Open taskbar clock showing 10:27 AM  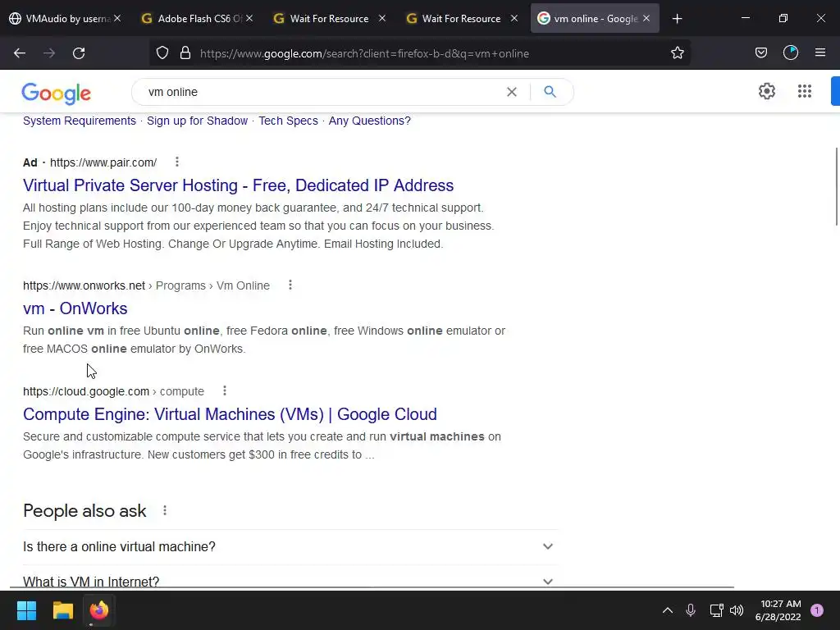click(778, 610)
